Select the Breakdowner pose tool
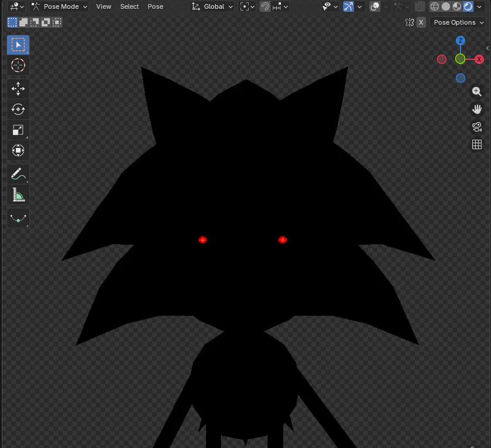 [18, 218]
